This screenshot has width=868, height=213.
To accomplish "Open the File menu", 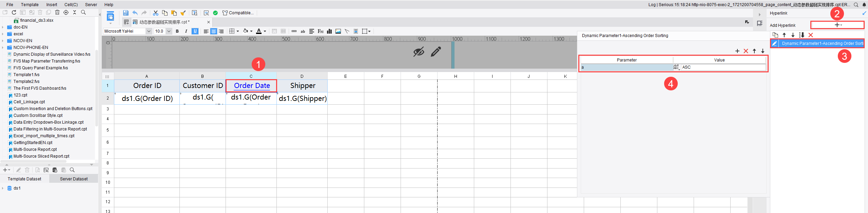I will coord(10,5).
